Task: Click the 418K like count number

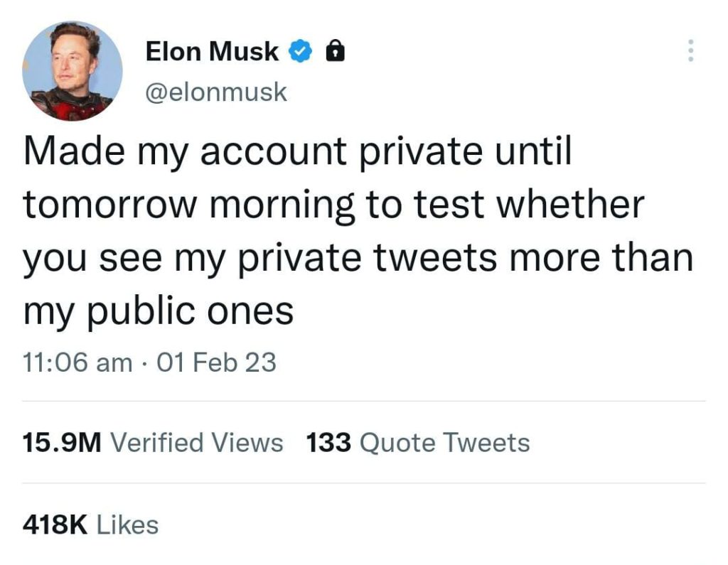Action: click(x=55, y=524)
